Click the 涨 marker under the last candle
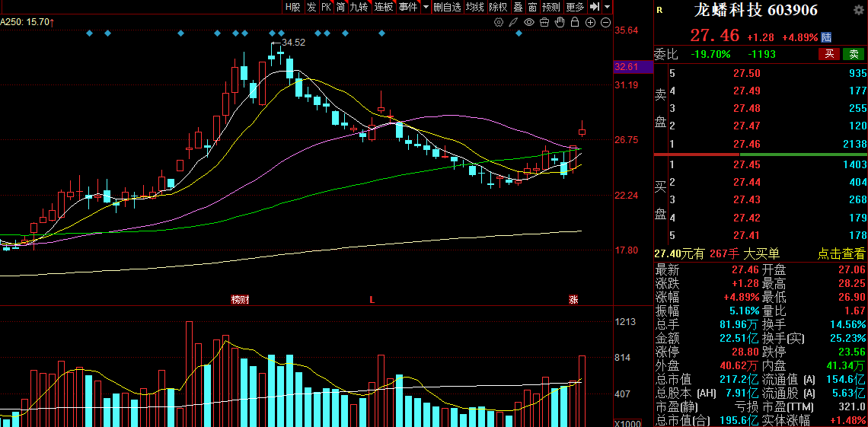868x427 pixels. coord(573,300)
